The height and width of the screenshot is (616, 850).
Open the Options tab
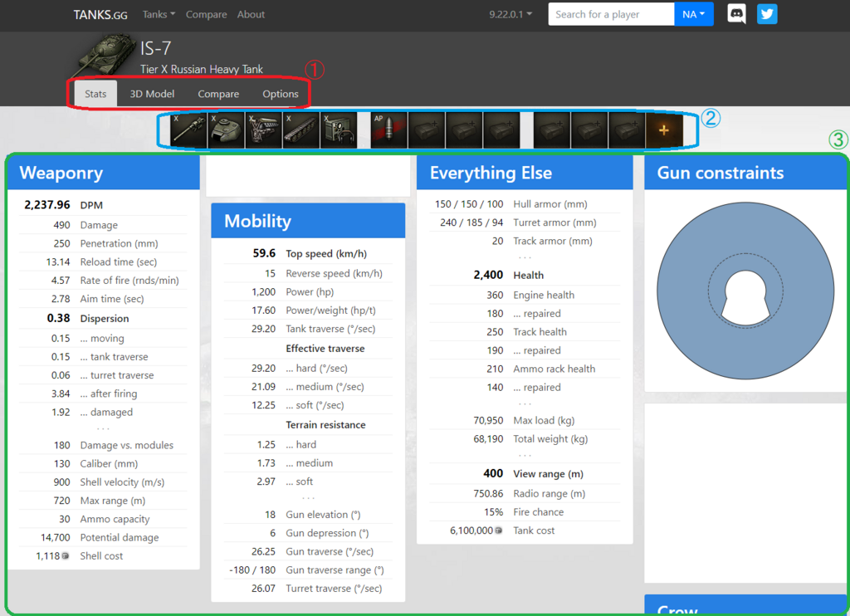pos(281,94)
